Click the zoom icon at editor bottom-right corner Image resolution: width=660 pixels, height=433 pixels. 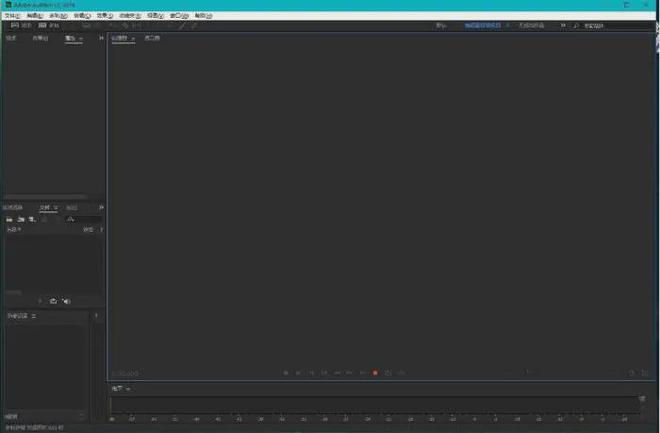pos(644,373)
